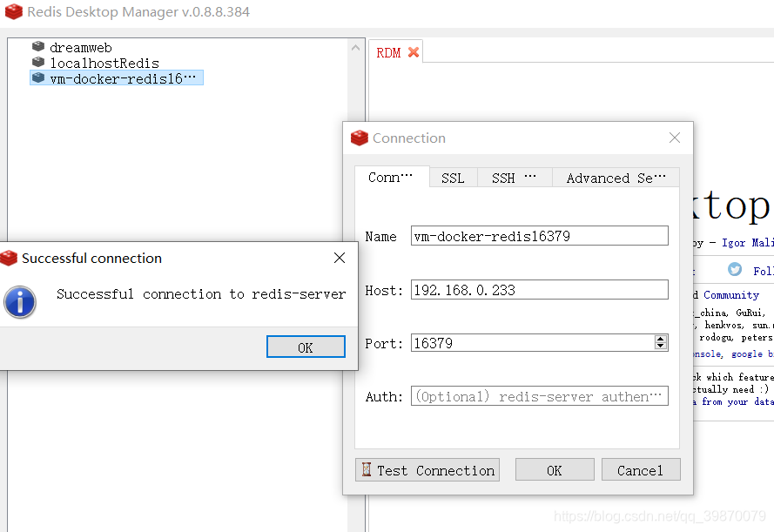Click the Auth password field
The height and width of the screenshot is (532, 774).
540,396
